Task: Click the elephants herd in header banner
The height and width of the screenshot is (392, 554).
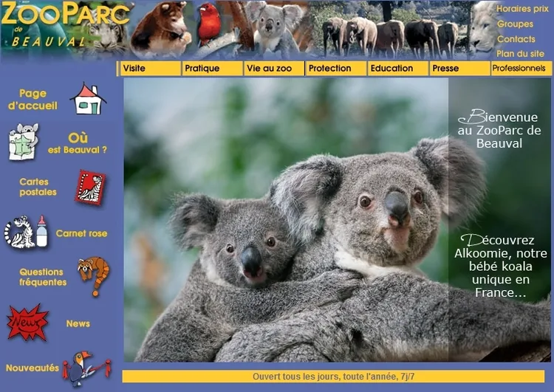Action: tap(391, 37)
